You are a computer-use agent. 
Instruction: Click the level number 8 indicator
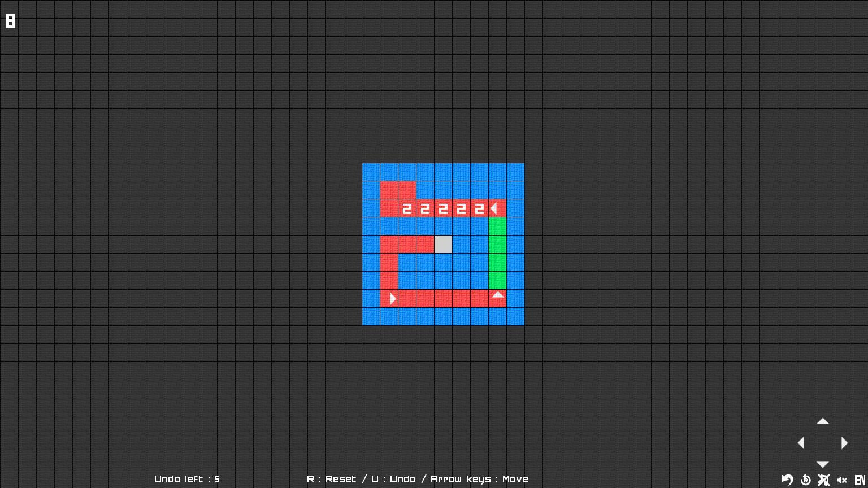pos(10,21)
